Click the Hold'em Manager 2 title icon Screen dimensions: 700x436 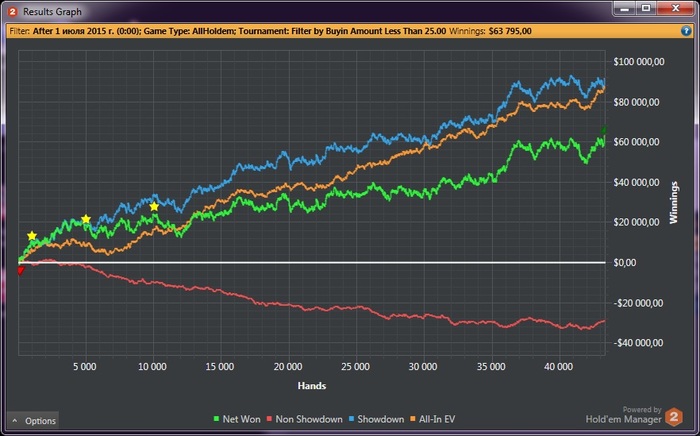click(12, 12)
